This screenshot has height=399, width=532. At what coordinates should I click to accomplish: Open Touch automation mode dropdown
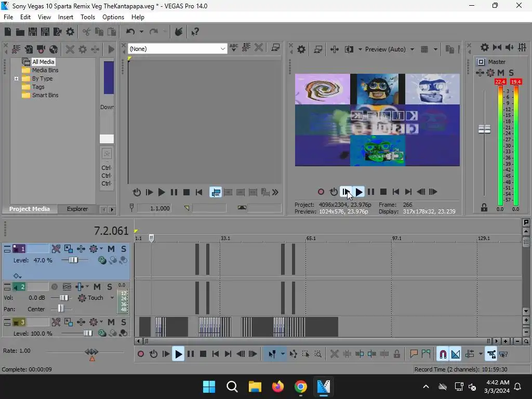[x=112, y=298]
